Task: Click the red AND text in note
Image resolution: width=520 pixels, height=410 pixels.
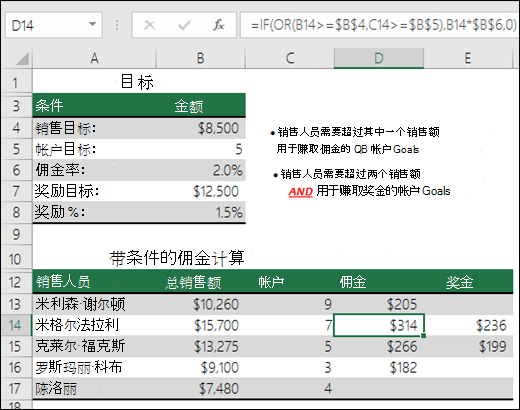Action: [300, 192]
